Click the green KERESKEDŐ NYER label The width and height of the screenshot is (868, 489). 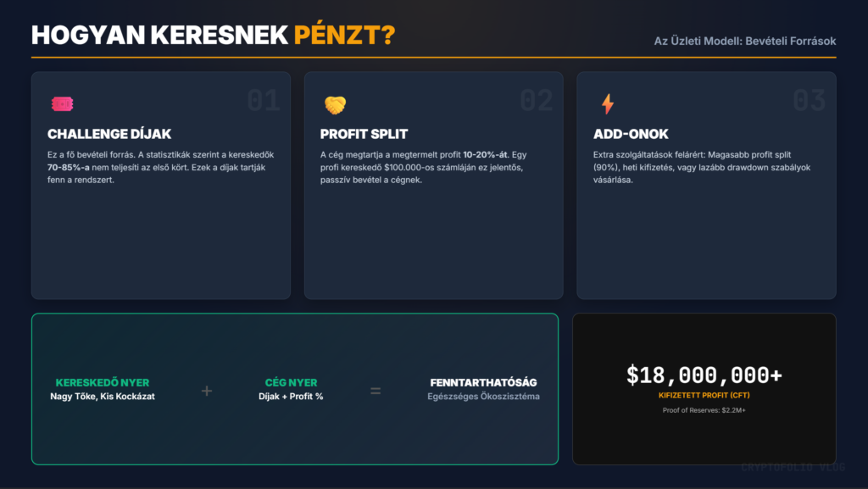pos(102,383)
